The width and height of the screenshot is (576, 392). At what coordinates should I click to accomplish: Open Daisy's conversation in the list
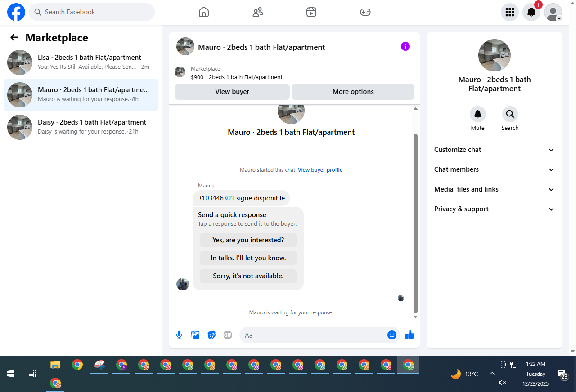coord(81,127)
